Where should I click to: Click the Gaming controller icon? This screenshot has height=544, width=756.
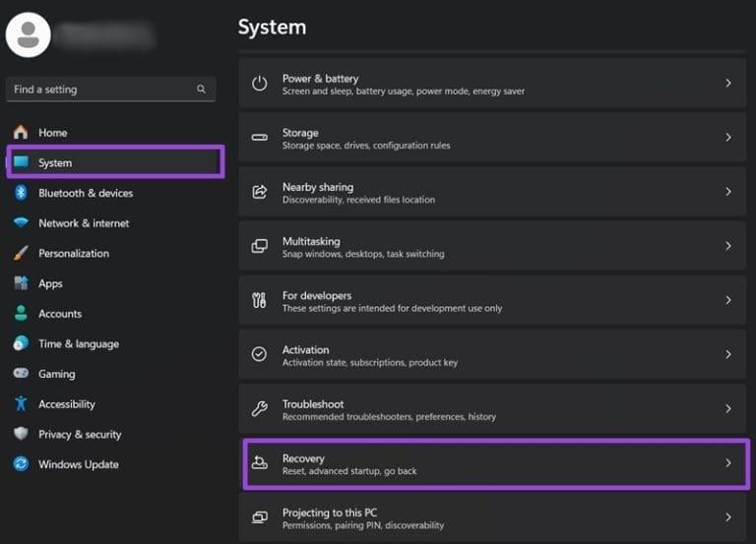21,374
